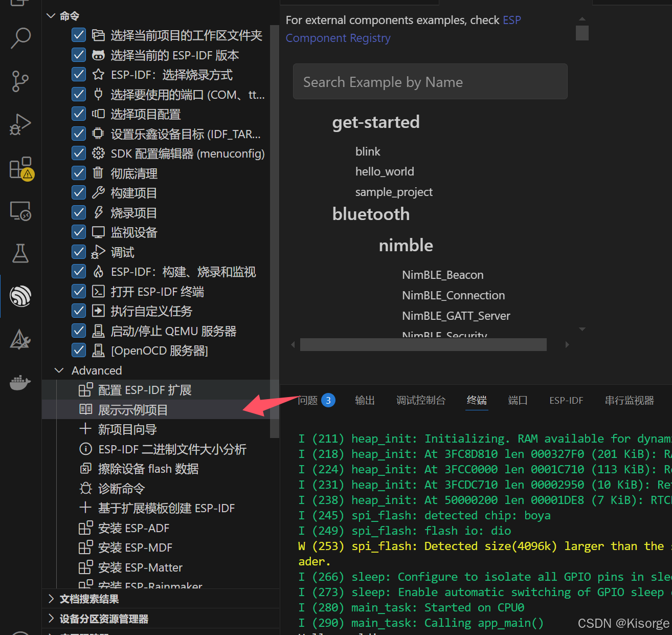Click wrench icon for 构建项目
Viewport: 672px width, 635px height.
click(x=98, y=193)
